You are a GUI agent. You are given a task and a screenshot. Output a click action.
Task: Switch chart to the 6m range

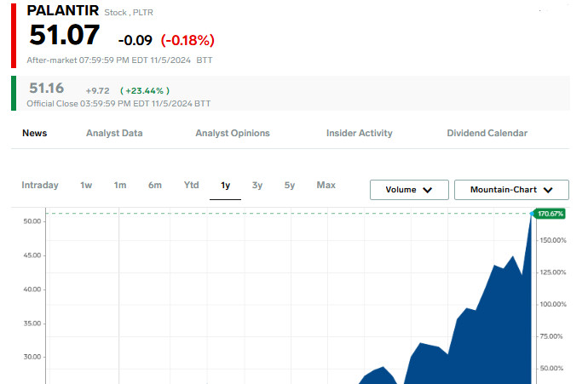pyautogui.click(x=155, y=185)
